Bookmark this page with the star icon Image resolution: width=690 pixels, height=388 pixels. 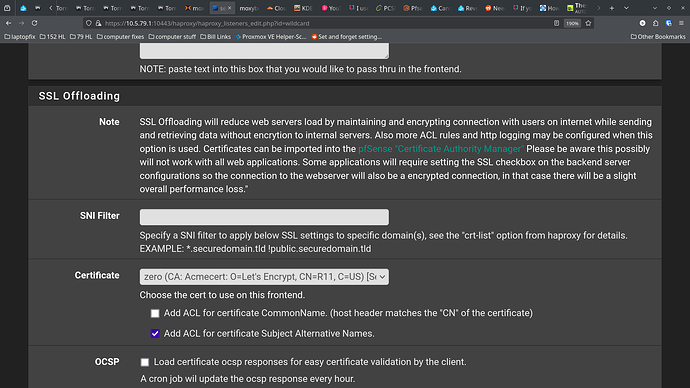coord(588,23)
